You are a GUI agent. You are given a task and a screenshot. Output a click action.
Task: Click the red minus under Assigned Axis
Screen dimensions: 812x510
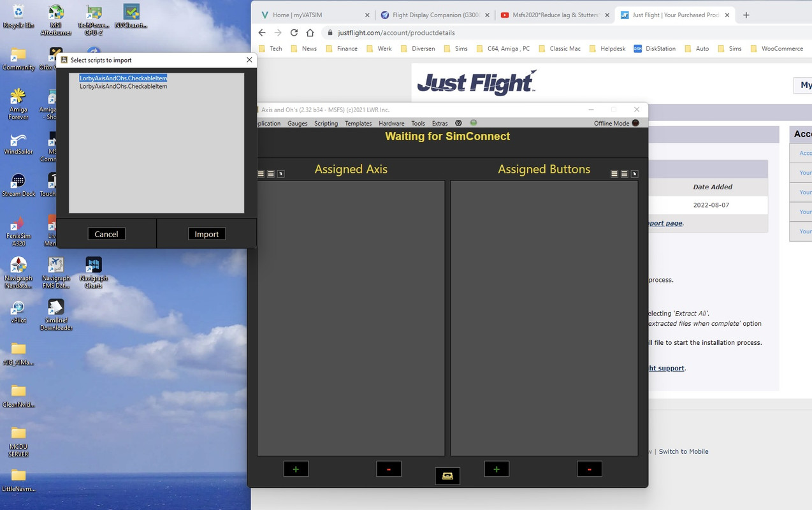click(389, 469)
